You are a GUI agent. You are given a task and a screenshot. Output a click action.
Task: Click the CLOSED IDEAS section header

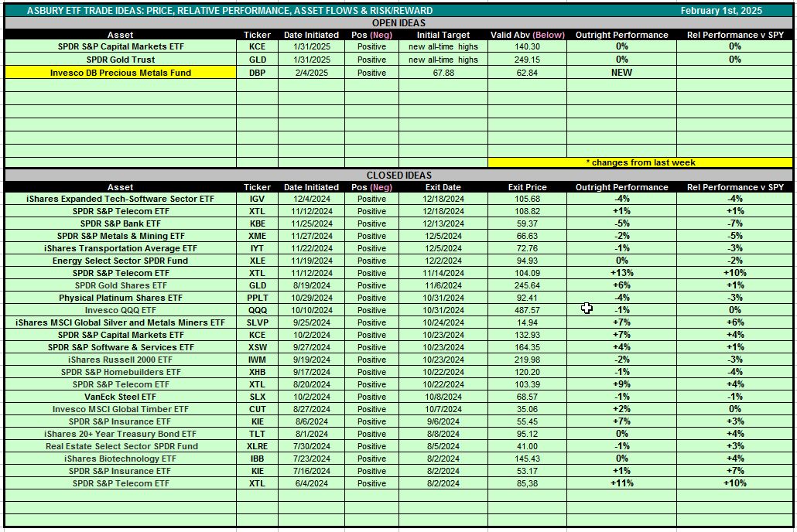coord(398,176)
